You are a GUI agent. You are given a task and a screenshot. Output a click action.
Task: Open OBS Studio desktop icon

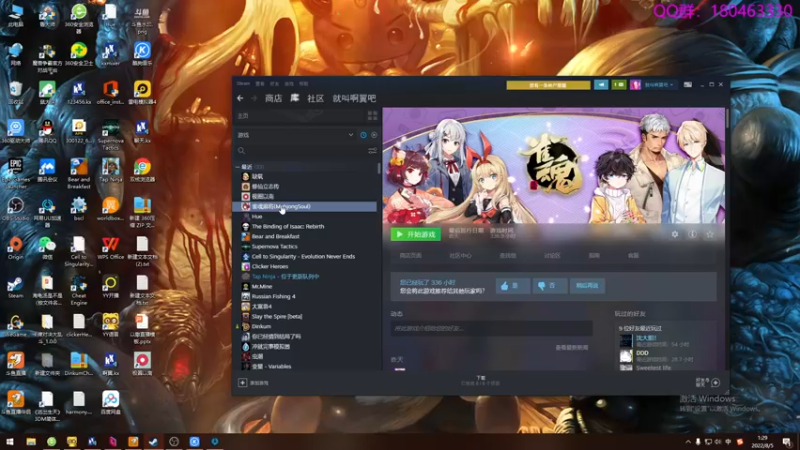tap(15, 210)
